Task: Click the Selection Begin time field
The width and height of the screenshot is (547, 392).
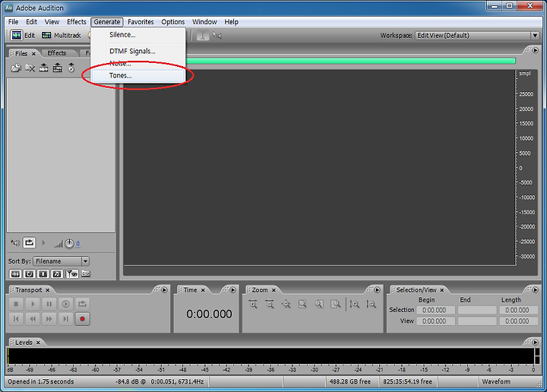Action: pyautogui.click(x=436, y=310)
